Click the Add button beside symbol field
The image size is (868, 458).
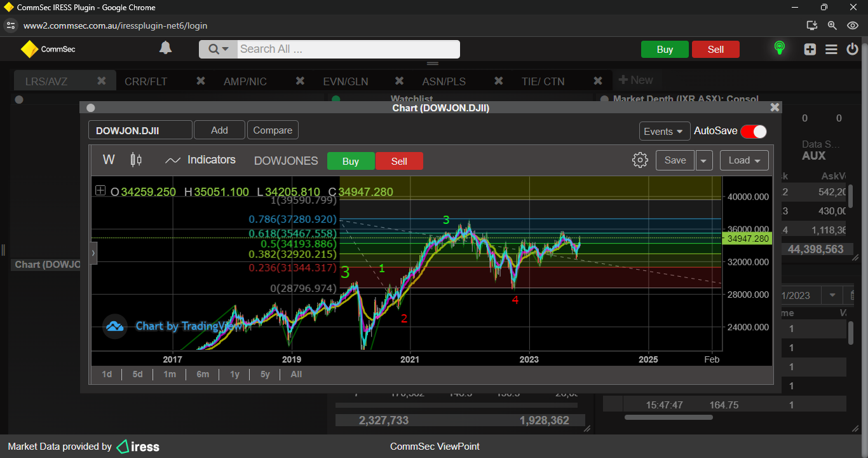tap(219, 130)
